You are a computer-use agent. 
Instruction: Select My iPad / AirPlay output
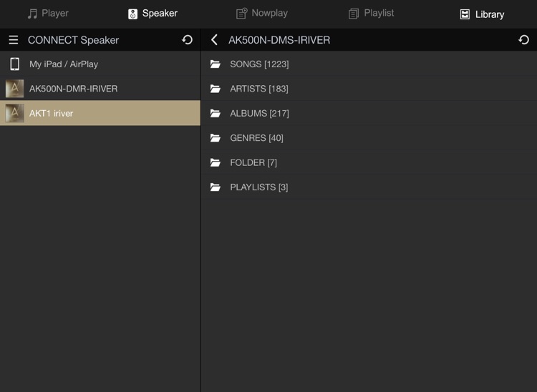coord(64,64)
